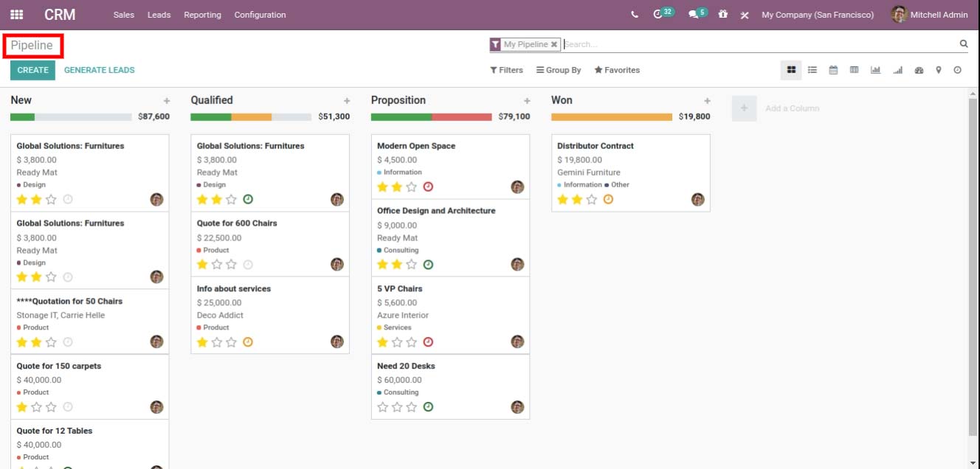Open the Reporting menu

(x=202, y=15)
